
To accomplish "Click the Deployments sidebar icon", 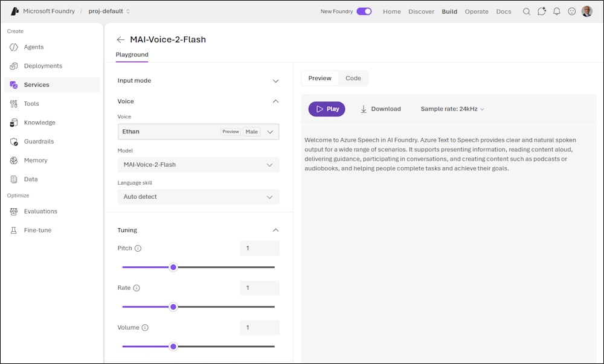I will [14, 66].
